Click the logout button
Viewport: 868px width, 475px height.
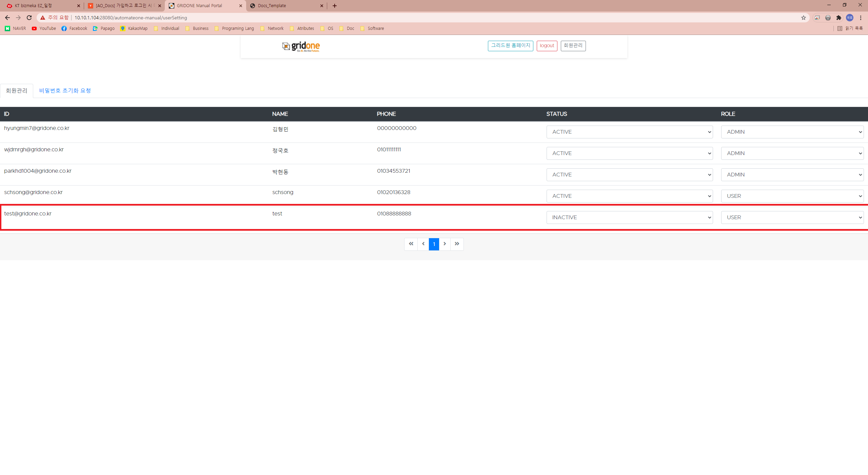[x=547, y=46]
